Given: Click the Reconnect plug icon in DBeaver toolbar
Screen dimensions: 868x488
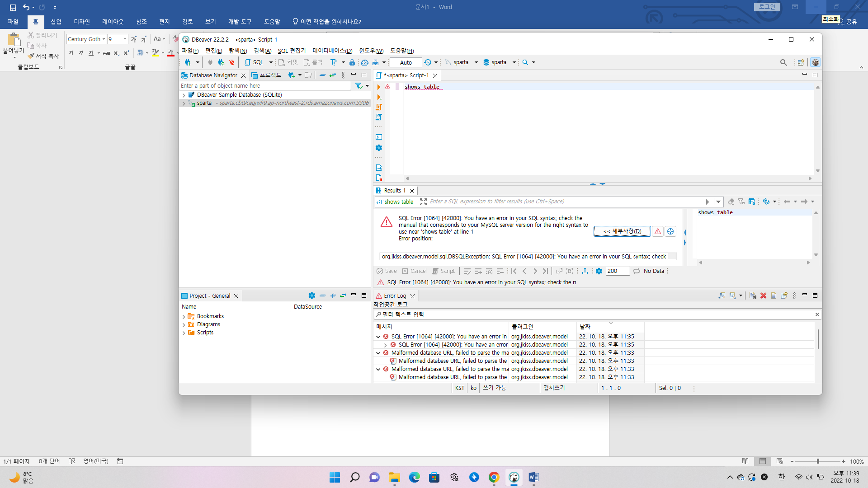Looking at the screenshot, I should click(221, 62).
